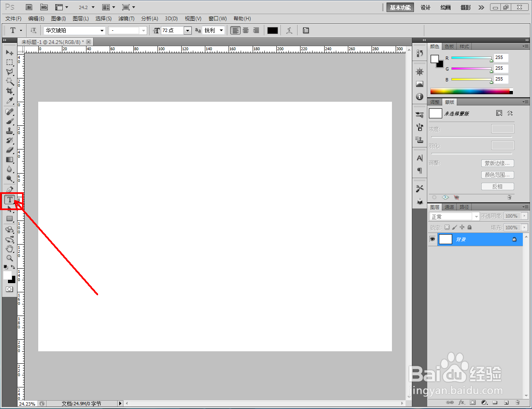Open the 图层(L) menu

[81, 19]
